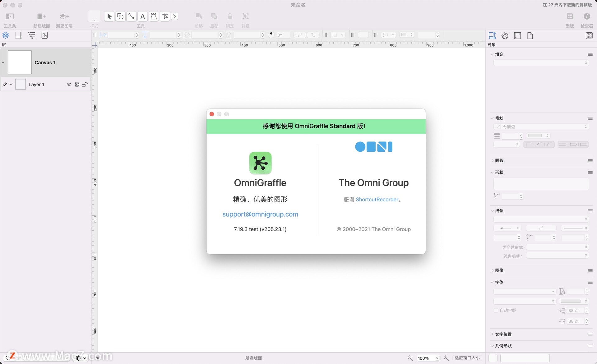The image size is (597, 364).
Task: Collapse the Stroke section
Action: 492,118
